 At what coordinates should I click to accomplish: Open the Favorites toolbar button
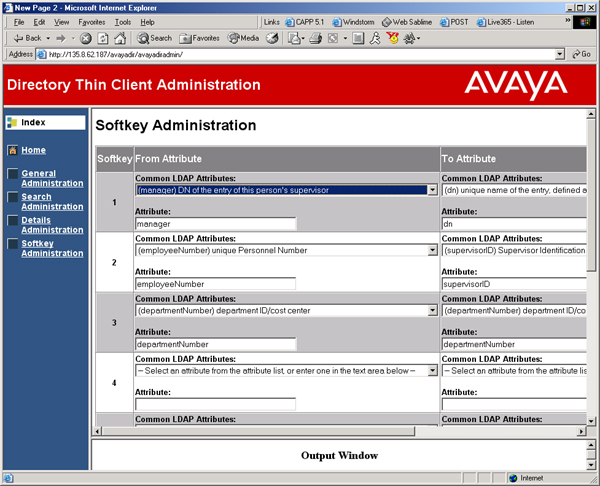pos(199,38)
